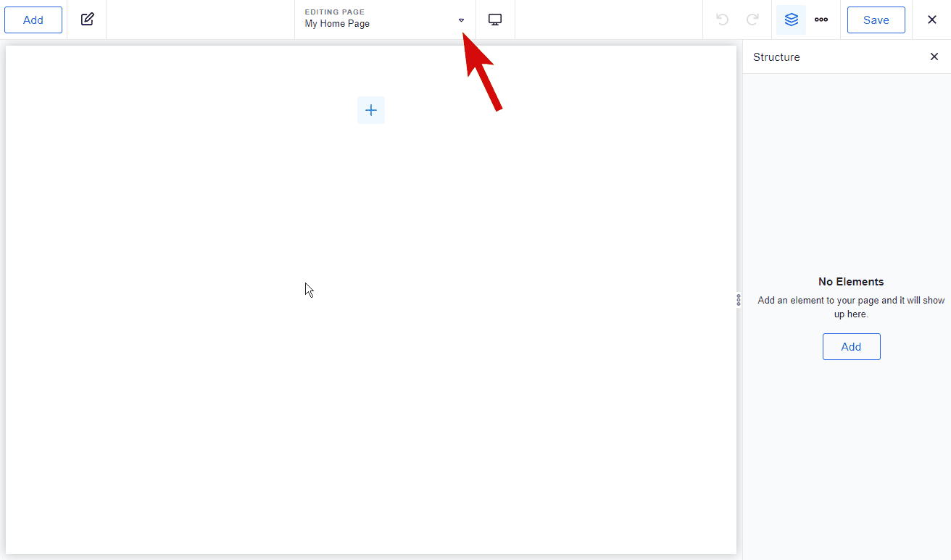The width and height of the screenshot is (951, 560).
Task: Expand the page selector dropdown arrow
Action: point(461,20)
